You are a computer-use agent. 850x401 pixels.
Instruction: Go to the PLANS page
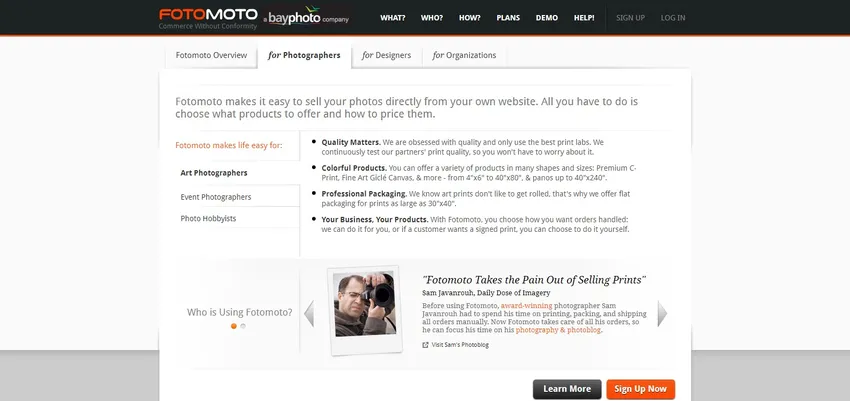pos(508,18)
